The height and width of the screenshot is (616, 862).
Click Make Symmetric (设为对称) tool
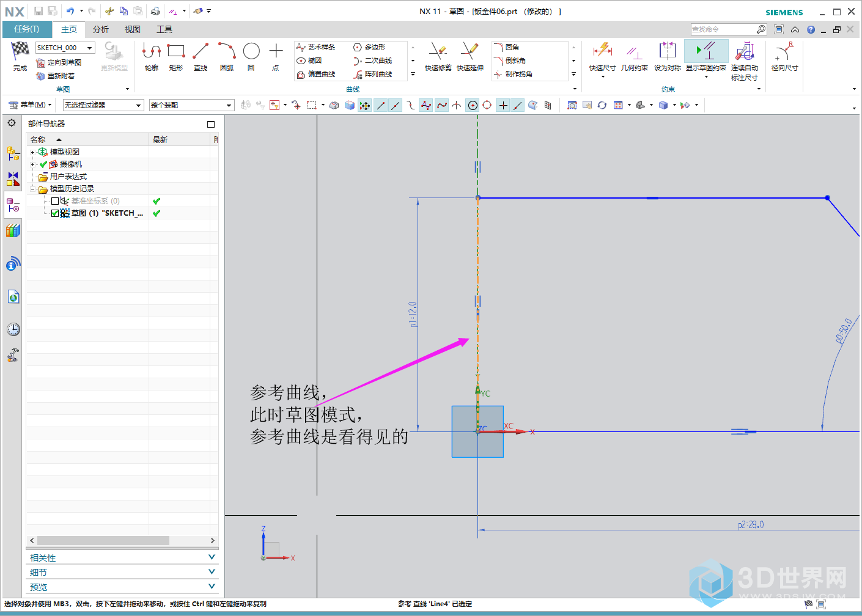tap(667, 57)
